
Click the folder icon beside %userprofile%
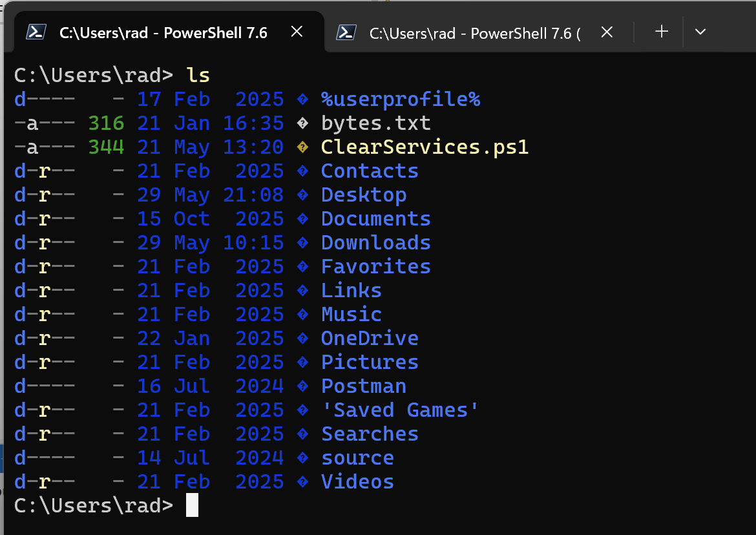coord(303,100)
